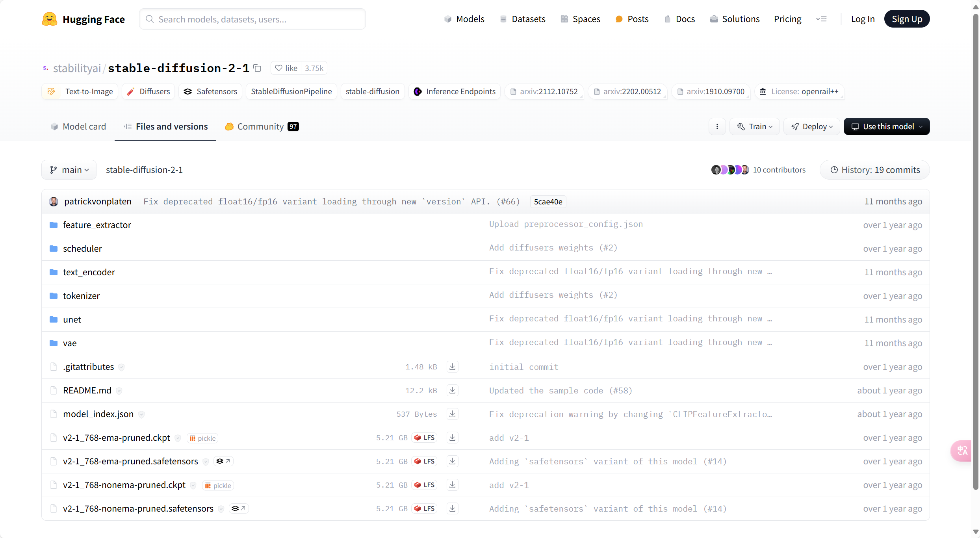This screenshot has width=980, height=538.
Task: Open Use this model dropdown
Action: (x=886, y=126)
